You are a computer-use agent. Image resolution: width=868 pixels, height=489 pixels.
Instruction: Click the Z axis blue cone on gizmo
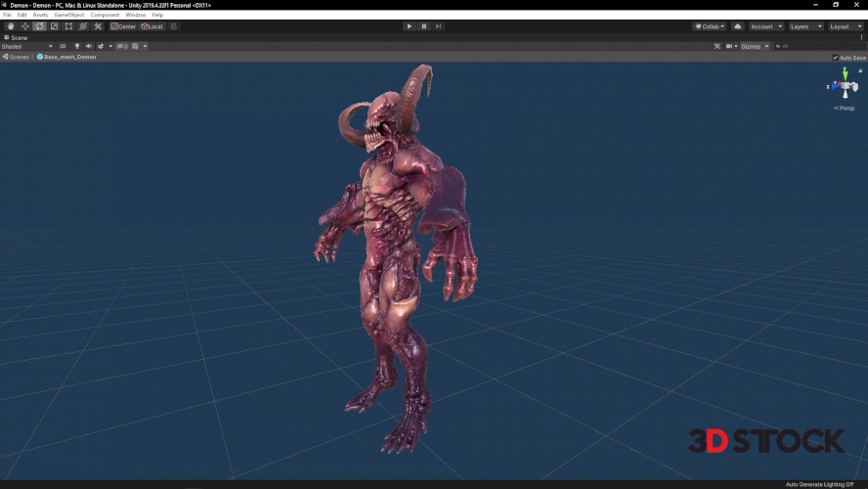click(835, 86)
